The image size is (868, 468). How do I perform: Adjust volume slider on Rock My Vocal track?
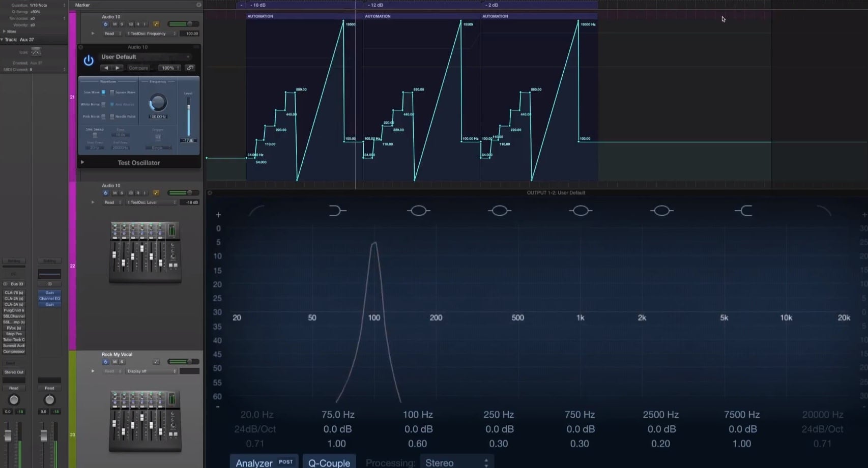click(184, 362)
